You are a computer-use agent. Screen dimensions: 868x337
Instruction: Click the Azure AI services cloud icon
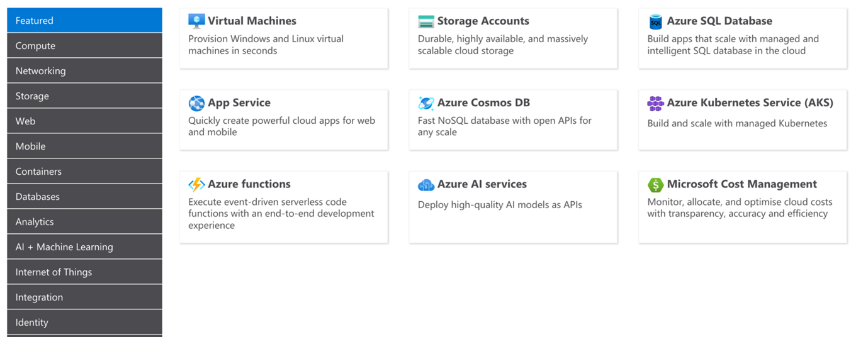pyautogui.click(x=426, y=185)
